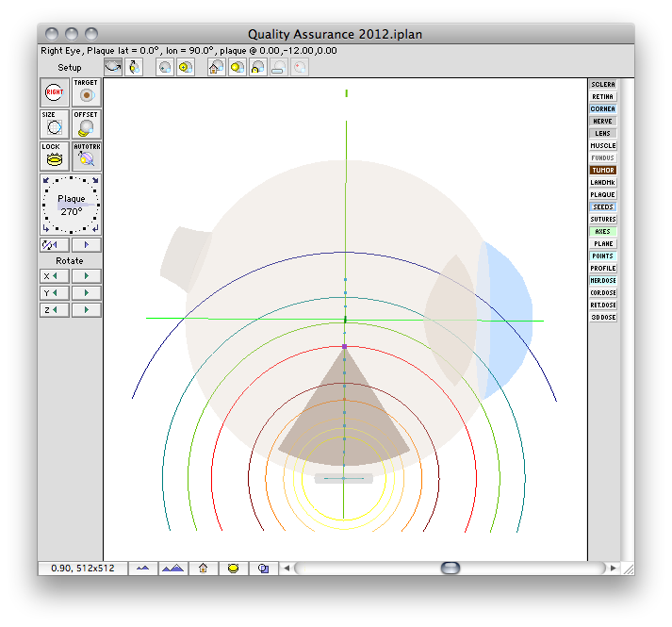Click the 0.90, 512x512 scale readout
Screen dimensions: 672x627
click(83, 569)
